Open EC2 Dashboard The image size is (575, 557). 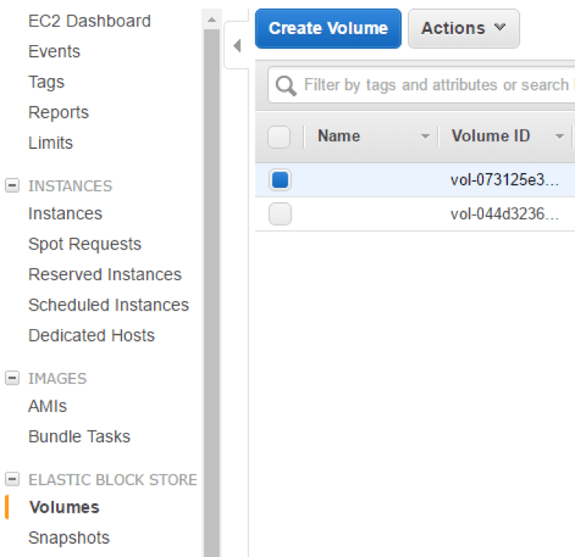[x=89, y=21]
